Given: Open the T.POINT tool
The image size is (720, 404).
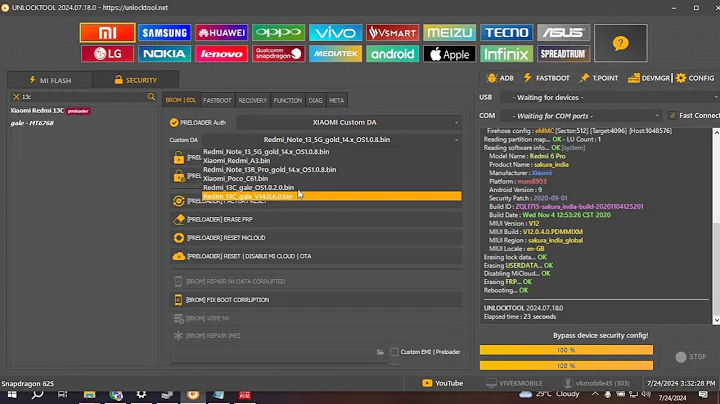Looking at the screenshot, I should (x=598, y=78).
